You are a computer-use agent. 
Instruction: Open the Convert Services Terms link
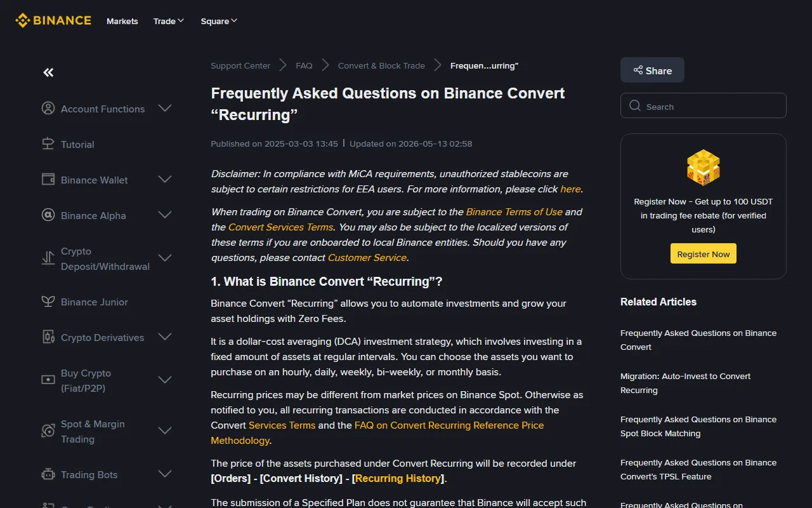(280, 227)
